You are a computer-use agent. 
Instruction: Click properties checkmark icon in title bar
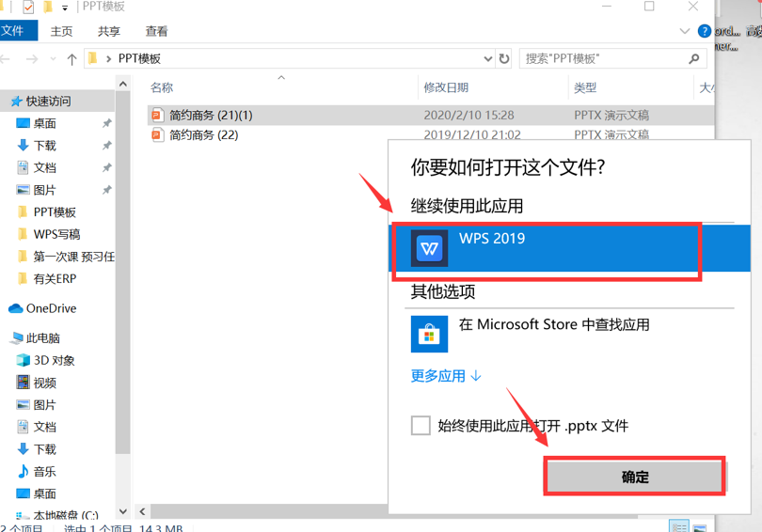tap(28, 7)
